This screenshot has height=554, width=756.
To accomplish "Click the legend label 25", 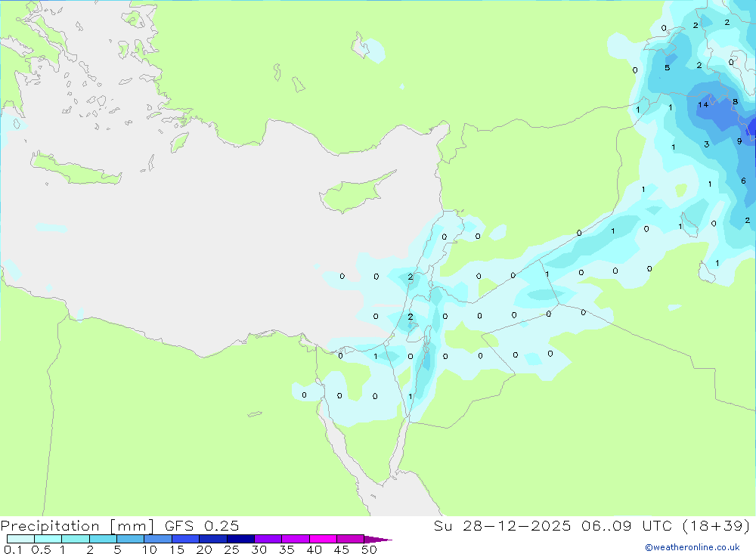I will coord(232,549).
